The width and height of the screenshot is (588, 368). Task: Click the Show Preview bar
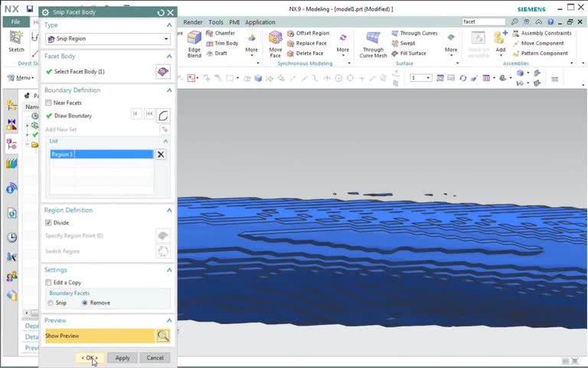click(x=100, y=336)
